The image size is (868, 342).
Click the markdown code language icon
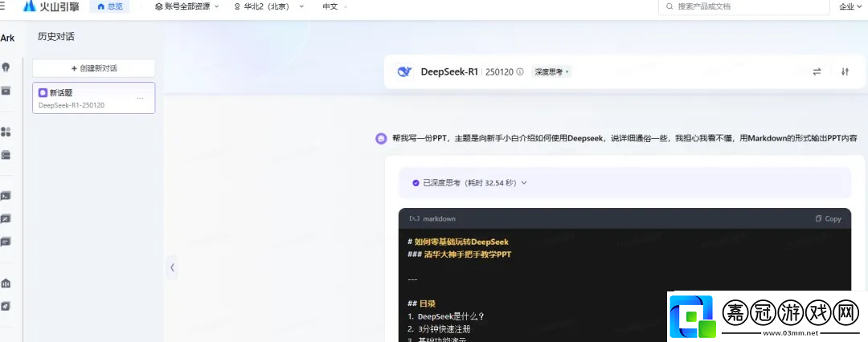414,218
